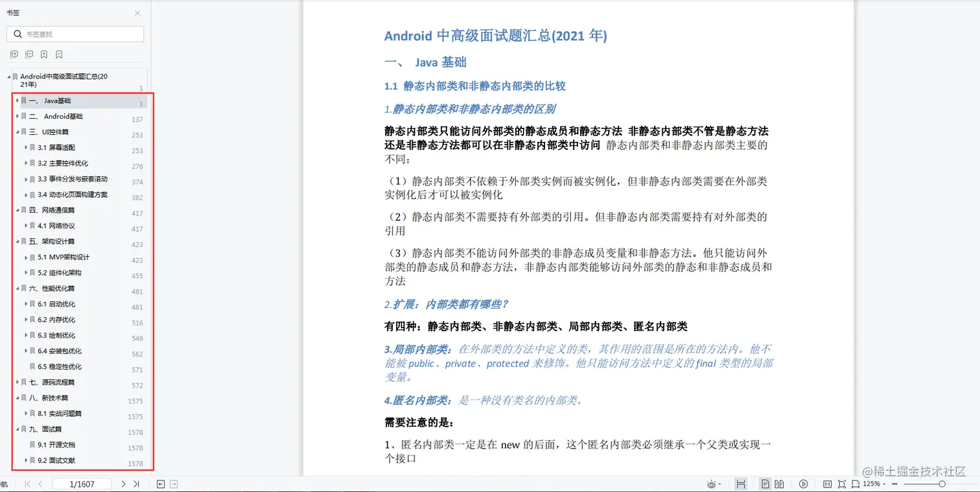
Task: Toggle single page view mode
Action: (765, 484)
